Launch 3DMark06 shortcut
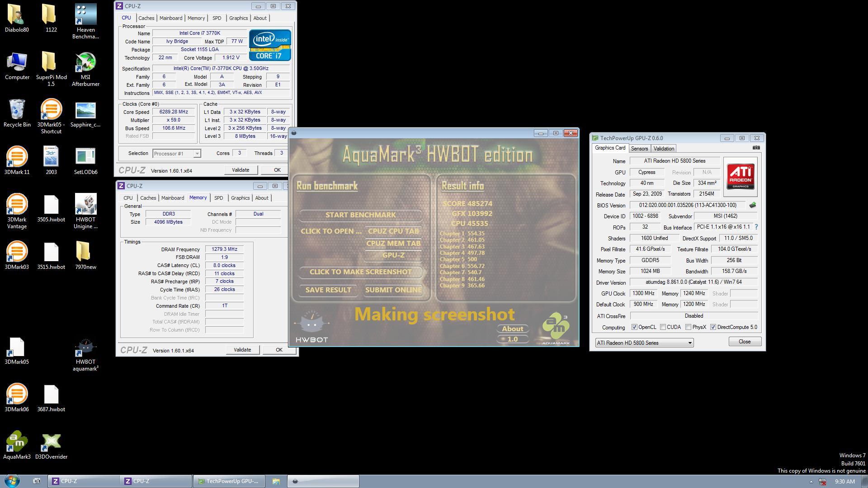 [17, 398]
